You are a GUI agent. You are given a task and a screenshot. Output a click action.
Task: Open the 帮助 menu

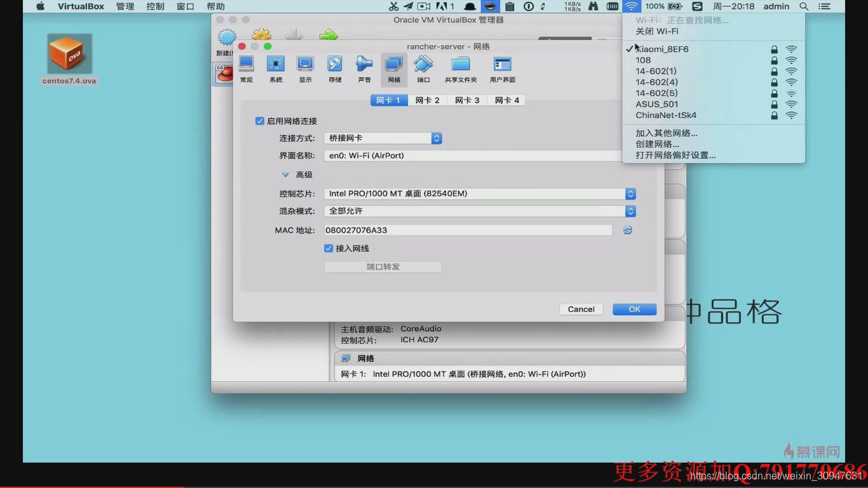click(x=215, y=6)
